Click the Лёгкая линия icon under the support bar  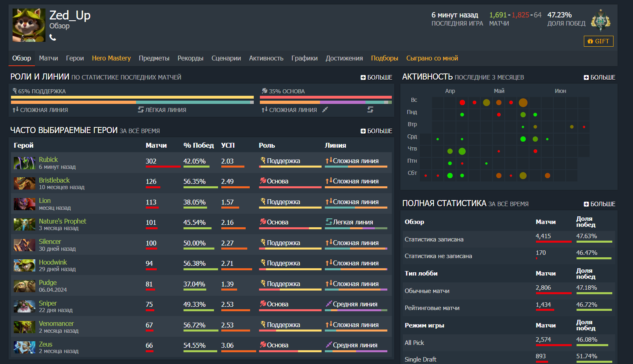pos(141,110)
